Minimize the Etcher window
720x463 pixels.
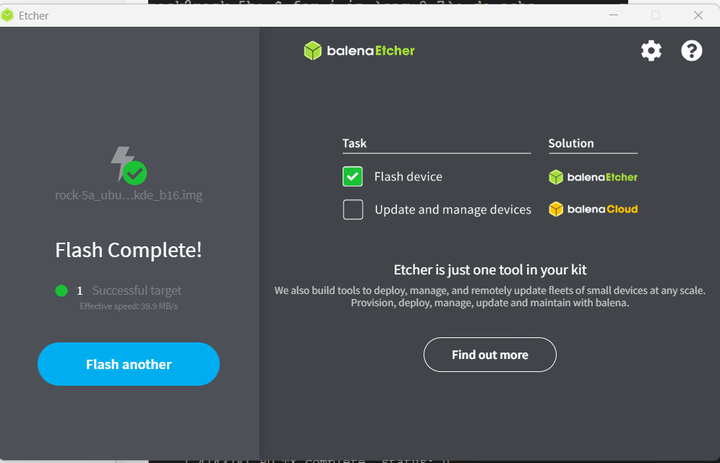tap(613, 15)
